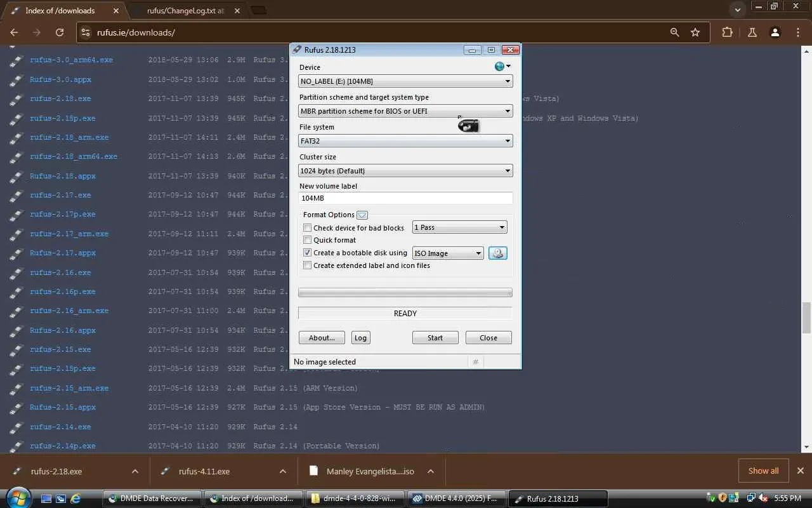Click the New volume label field
The image size is (812, 508).
pyautogui.click(x=405, y=198)
